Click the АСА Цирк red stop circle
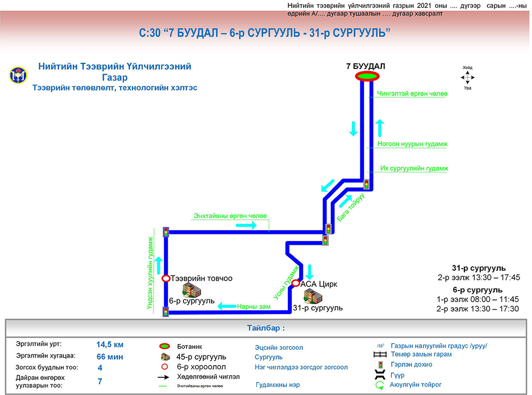 (295, 284)
